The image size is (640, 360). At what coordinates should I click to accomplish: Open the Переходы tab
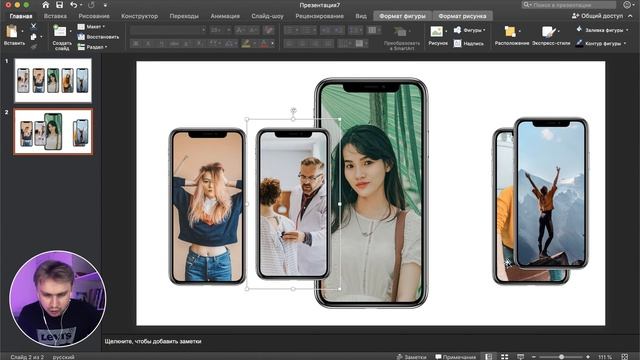point(184,16)
